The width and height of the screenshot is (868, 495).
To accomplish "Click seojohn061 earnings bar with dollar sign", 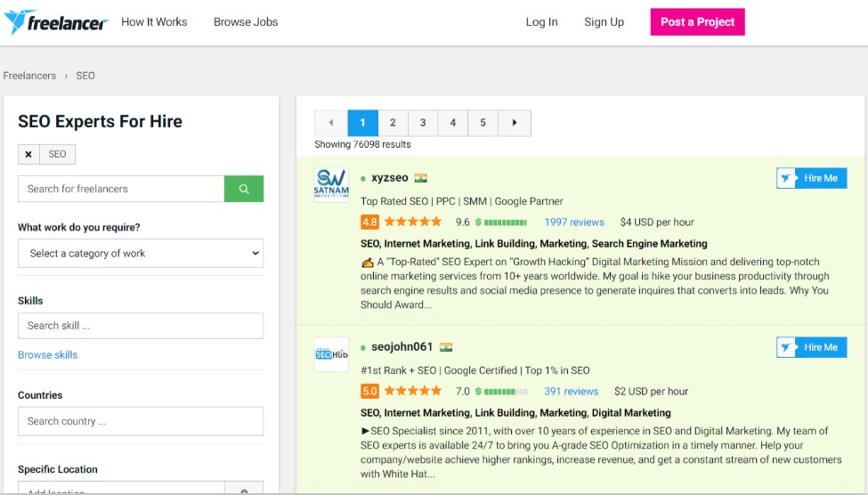I will point(501,392).
